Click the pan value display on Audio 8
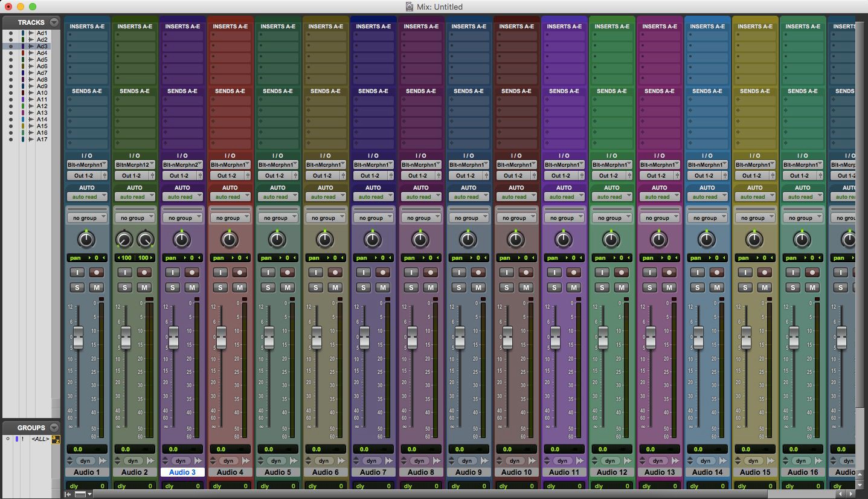The image size is (868, 499). [x=421, y=258]
